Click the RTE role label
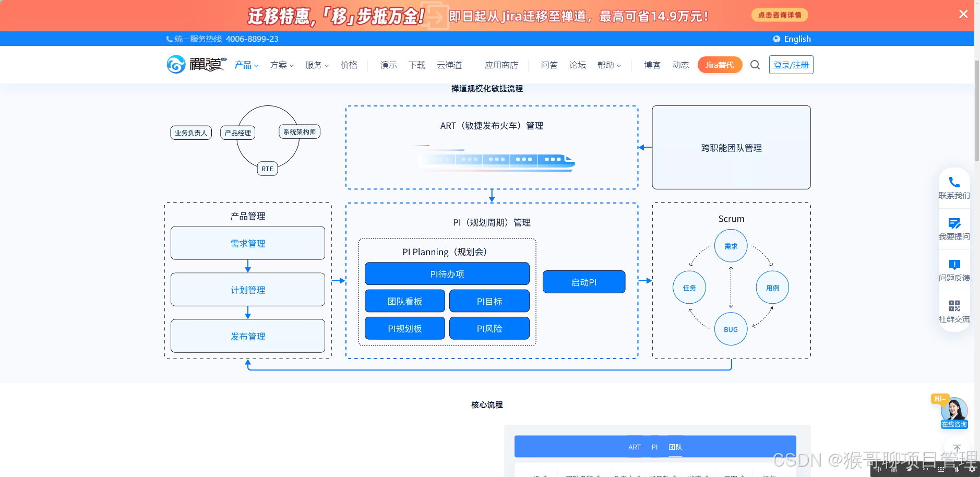980x477 pixels. click(267, 169)
